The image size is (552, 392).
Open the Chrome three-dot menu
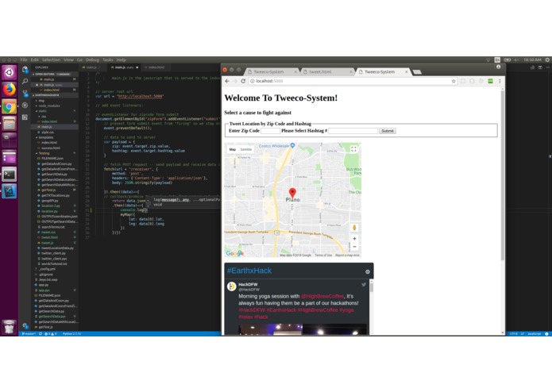[x=500, y=81]
